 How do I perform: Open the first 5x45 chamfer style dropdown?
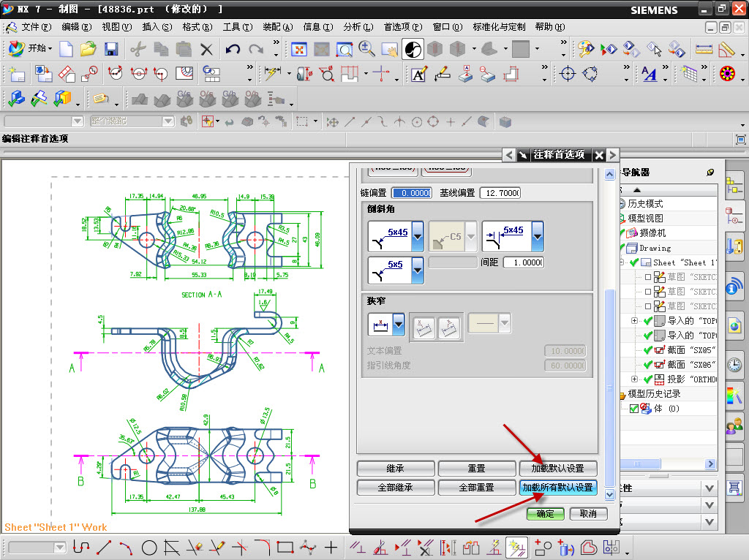[x=418, y=236]
